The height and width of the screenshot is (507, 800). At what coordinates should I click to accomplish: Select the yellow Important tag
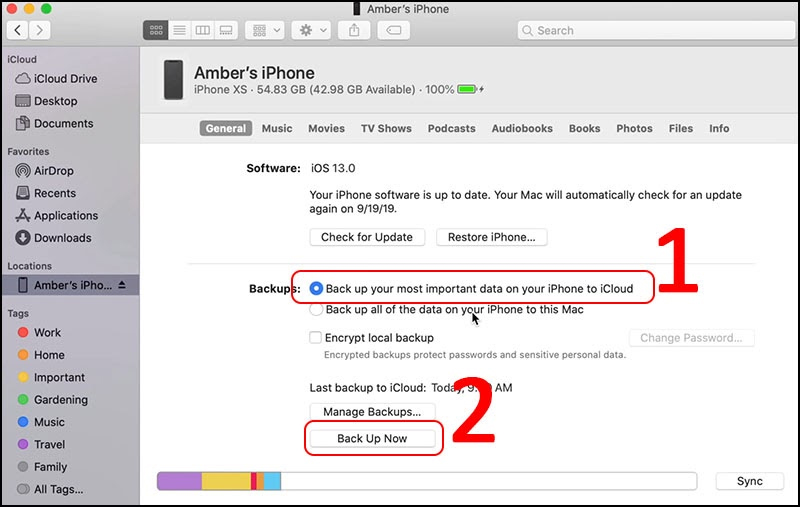tap(51, 377)
